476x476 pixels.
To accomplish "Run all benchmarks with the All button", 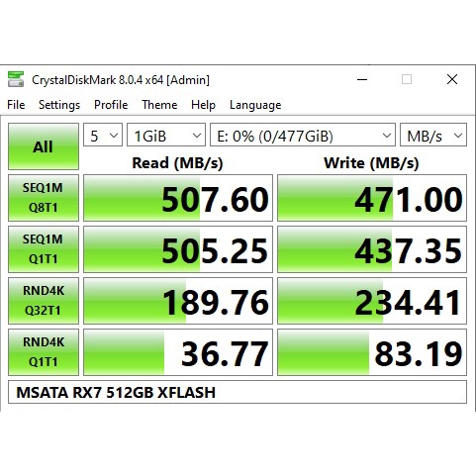I will pos(44,146).
